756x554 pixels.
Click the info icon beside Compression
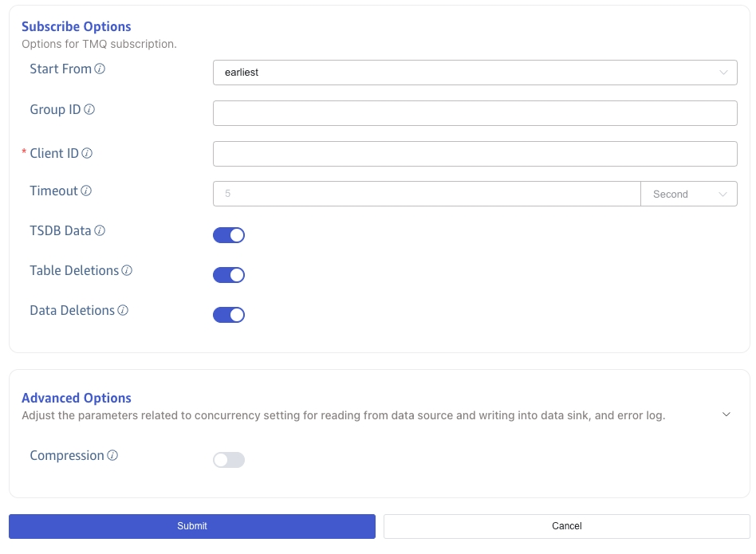click(112, 456)
